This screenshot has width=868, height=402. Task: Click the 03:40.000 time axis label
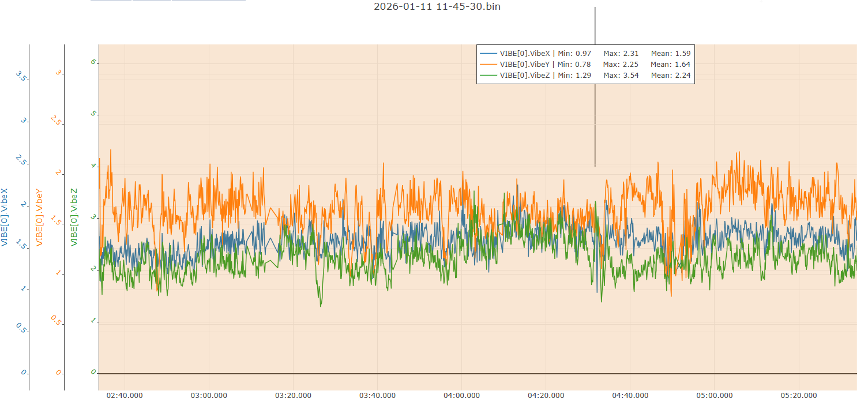pyautogui.click(x=377, y=395)
